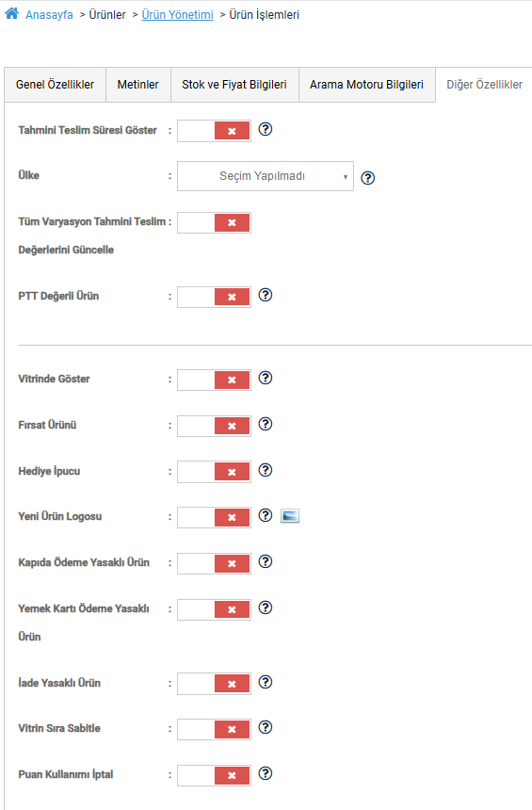
Task: Switch on Tüm Varyasyon Tahmini Teslim toggle
Action: 215,222
